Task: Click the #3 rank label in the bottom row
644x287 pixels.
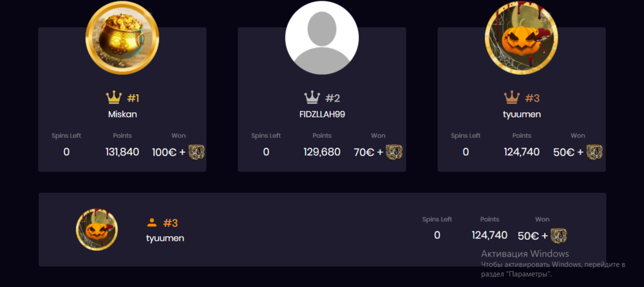Action: click(x=171, y=223)
